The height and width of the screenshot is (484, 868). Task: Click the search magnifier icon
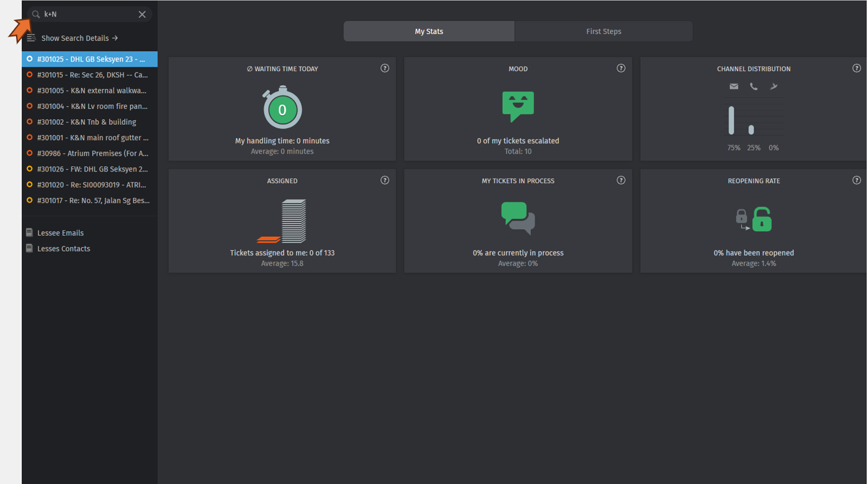click(36, 14)
